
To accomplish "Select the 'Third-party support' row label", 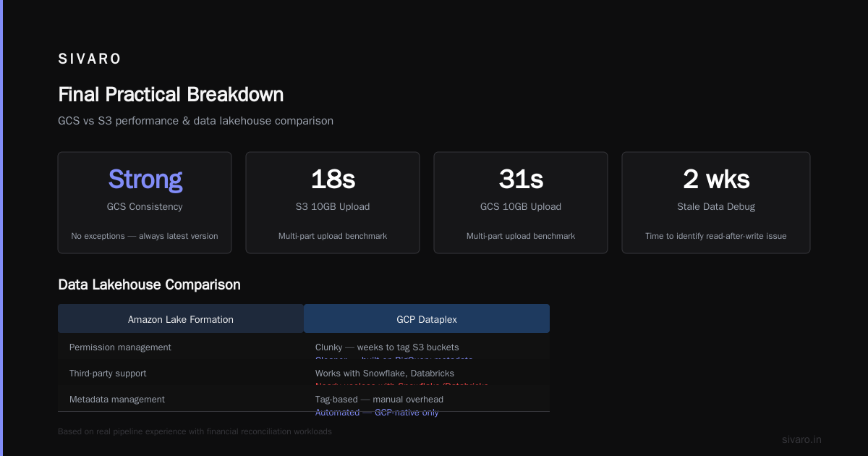I will (108, 373).
